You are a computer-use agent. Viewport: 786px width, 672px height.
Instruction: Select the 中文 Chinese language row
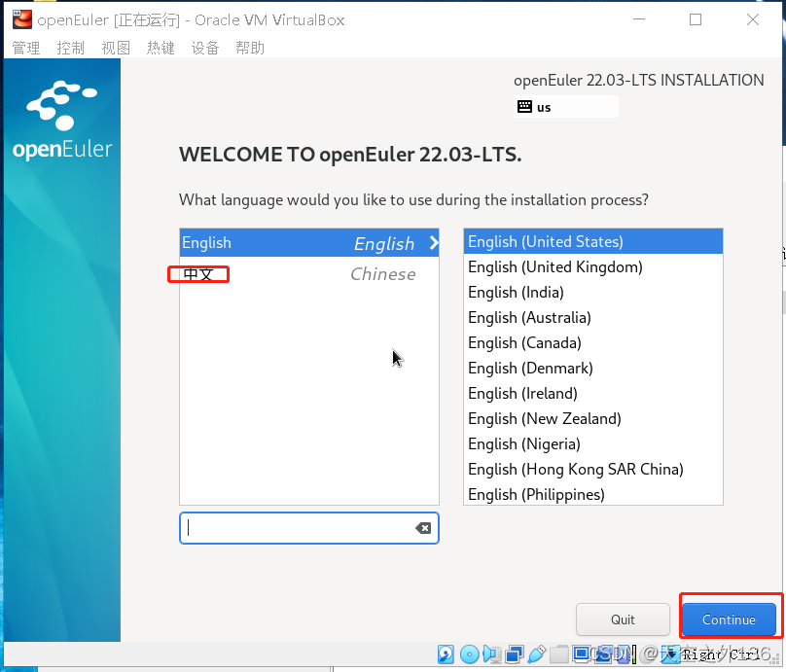point(309,274)
